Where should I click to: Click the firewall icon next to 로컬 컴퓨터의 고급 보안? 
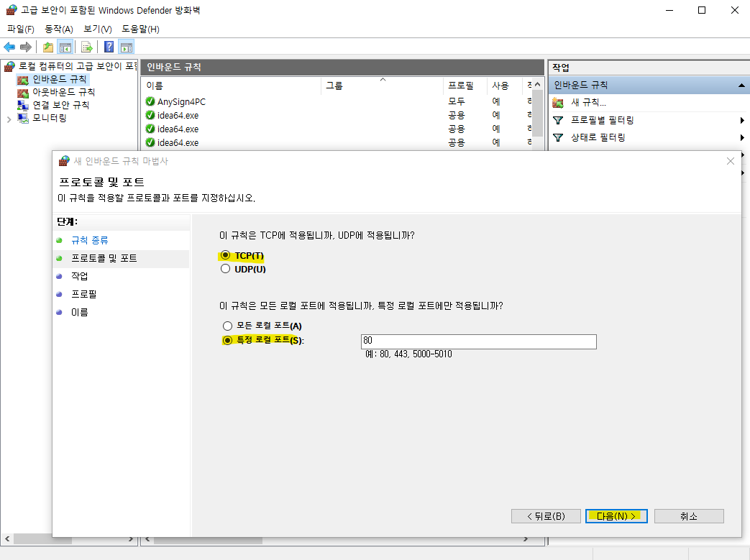[x=9, y=66]
